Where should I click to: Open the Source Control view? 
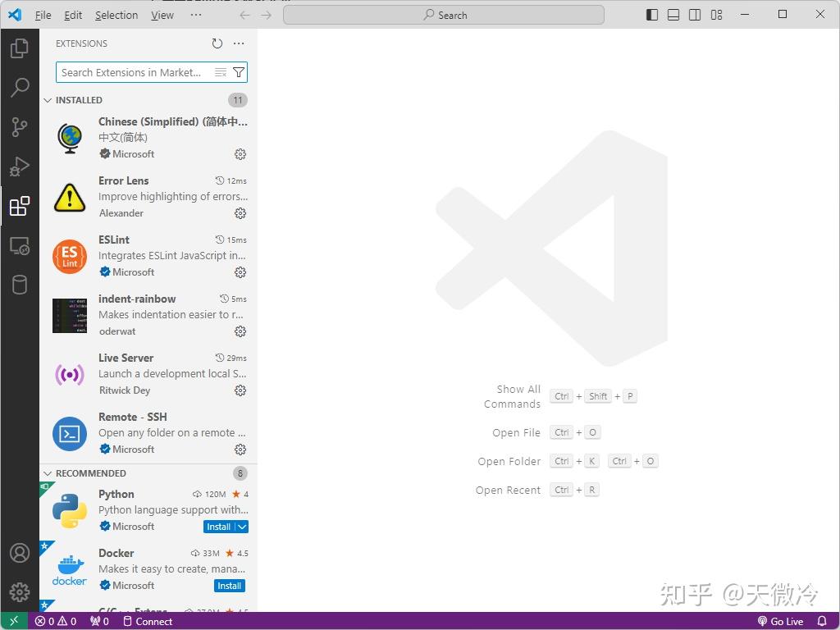click(x=20, y=127)
